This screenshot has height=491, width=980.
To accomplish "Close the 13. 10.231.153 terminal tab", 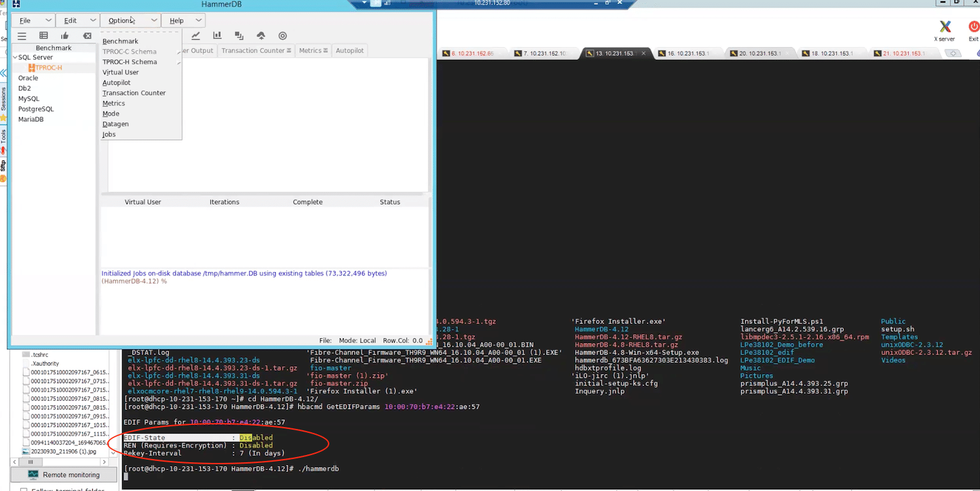I will (x=644, y=54).
